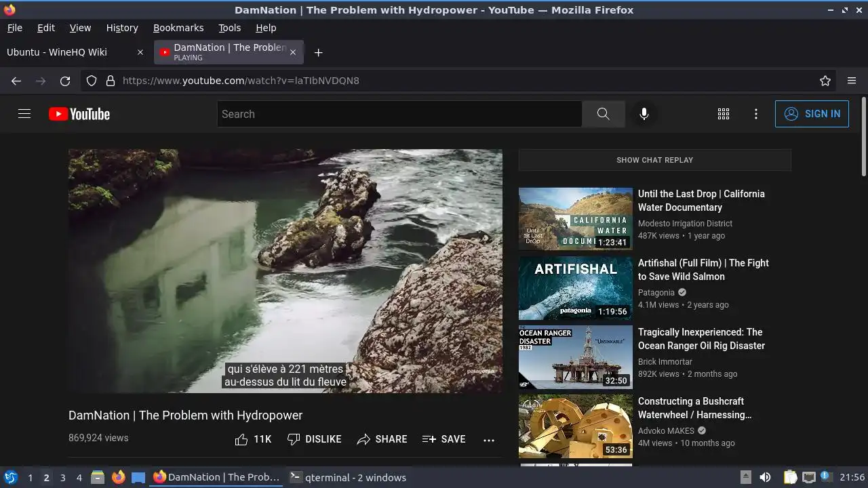Switch to virtual desktop 1
The image size is (868, 488).
click(30, 477)
